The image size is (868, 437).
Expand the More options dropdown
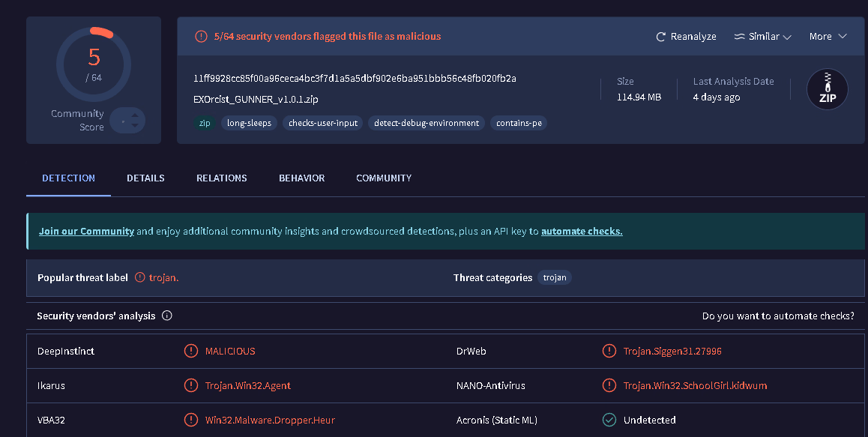click(x=828, y=37)
